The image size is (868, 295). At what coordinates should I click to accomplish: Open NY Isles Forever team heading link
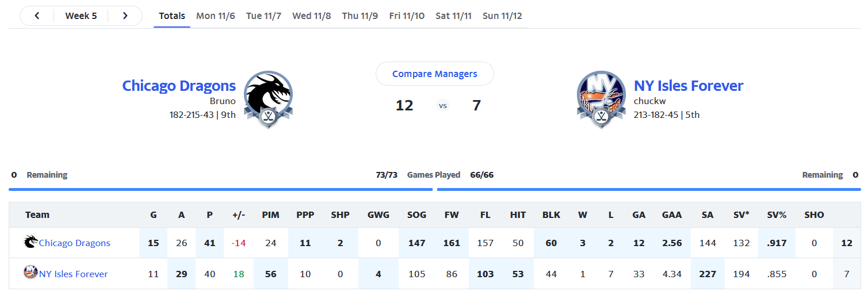(689, 86)
